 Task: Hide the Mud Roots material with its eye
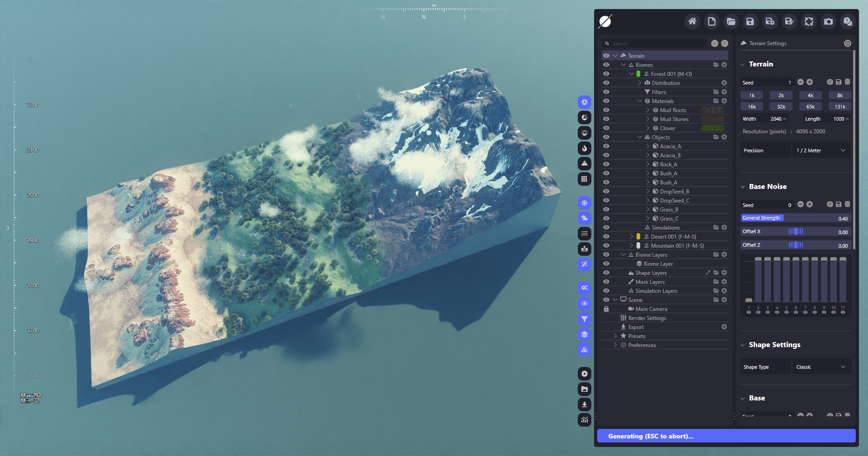click(x=606, y=110)
